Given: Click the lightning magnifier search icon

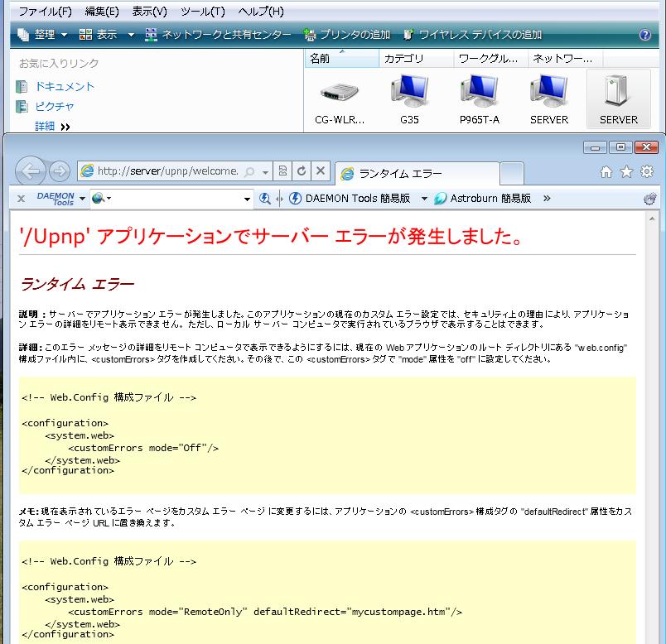Looking at the screenshot, I should [265, 199].
